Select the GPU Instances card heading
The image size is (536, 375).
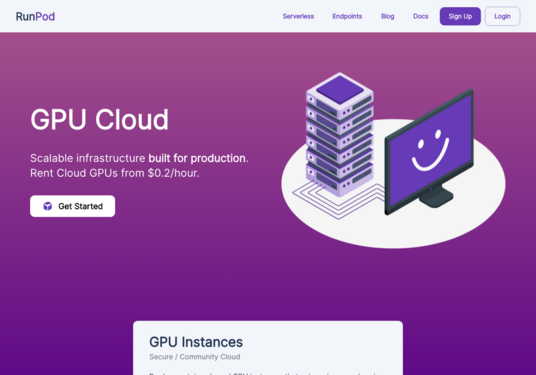196,342
